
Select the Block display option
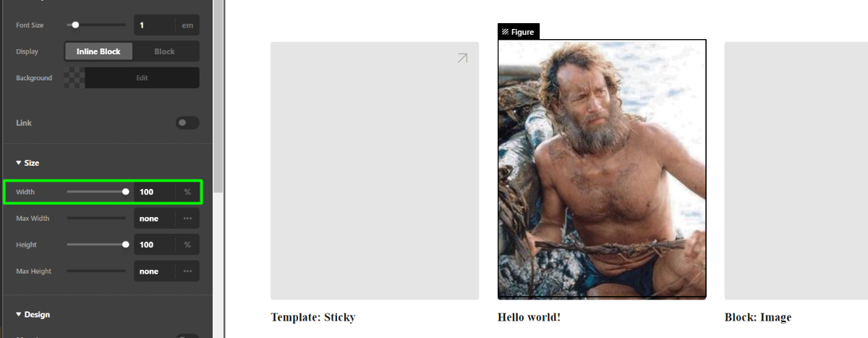[165, 51]
